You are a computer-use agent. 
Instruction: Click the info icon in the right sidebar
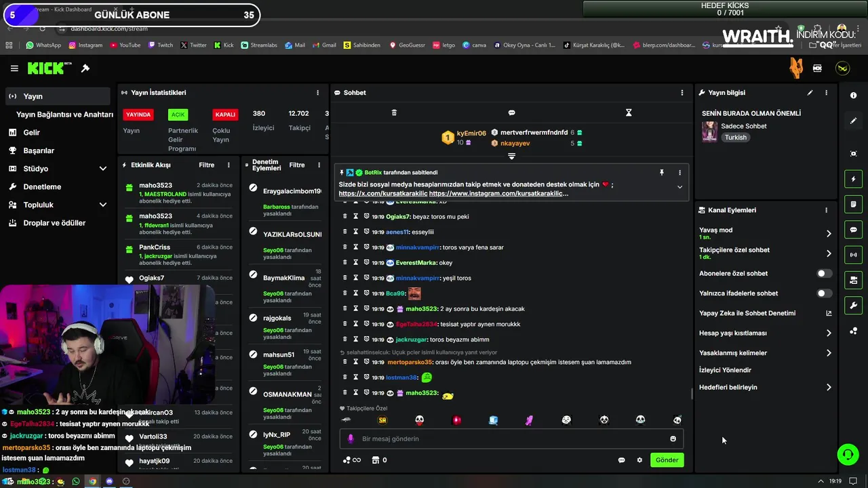[x=853, y=96]
